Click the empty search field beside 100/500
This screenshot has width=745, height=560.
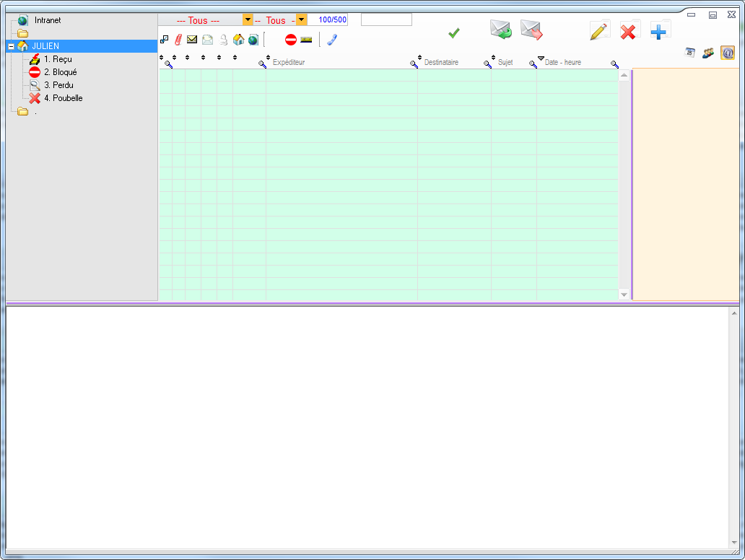pos(386,19)
